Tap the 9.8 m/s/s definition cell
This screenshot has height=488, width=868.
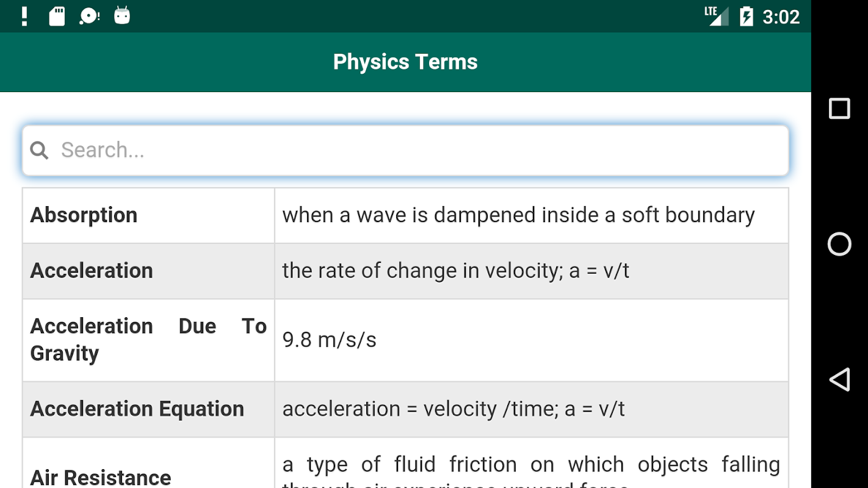coord(330,340)
